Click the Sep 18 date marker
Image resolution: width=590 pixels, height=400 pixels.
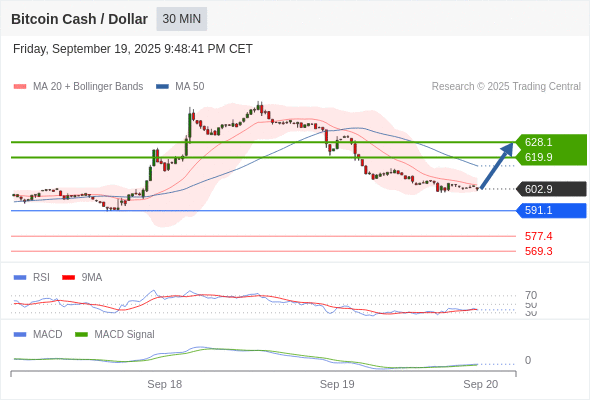164,384
